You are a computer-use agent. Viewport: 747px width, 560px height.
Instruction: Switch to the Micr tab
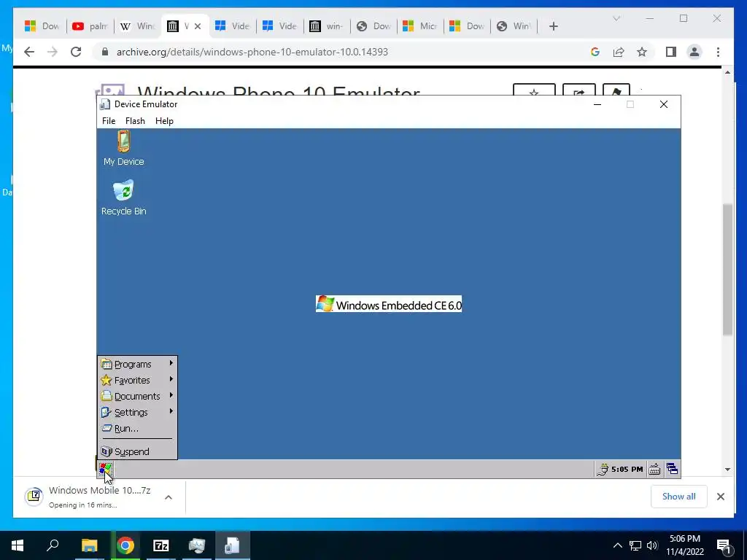coord(420,26)
